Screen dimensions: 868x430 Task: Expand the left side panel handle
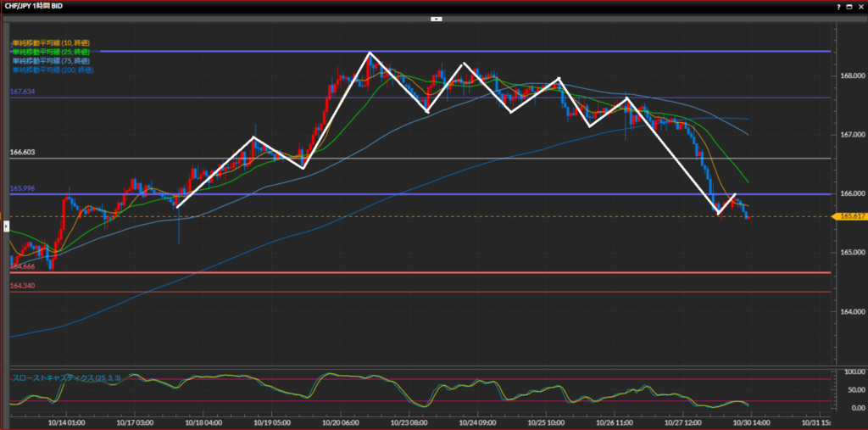point(7,226)
